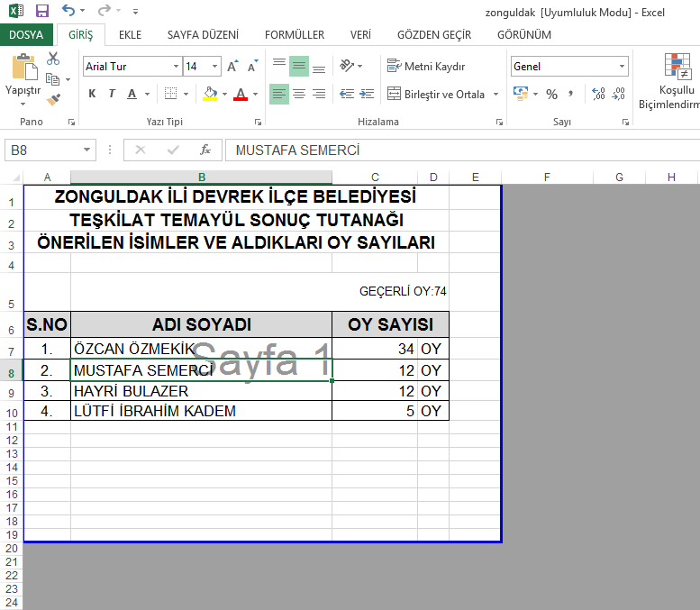Click the Save icon in quick access toolbar
The image size is (700, 610).
[x=42, y=10]
